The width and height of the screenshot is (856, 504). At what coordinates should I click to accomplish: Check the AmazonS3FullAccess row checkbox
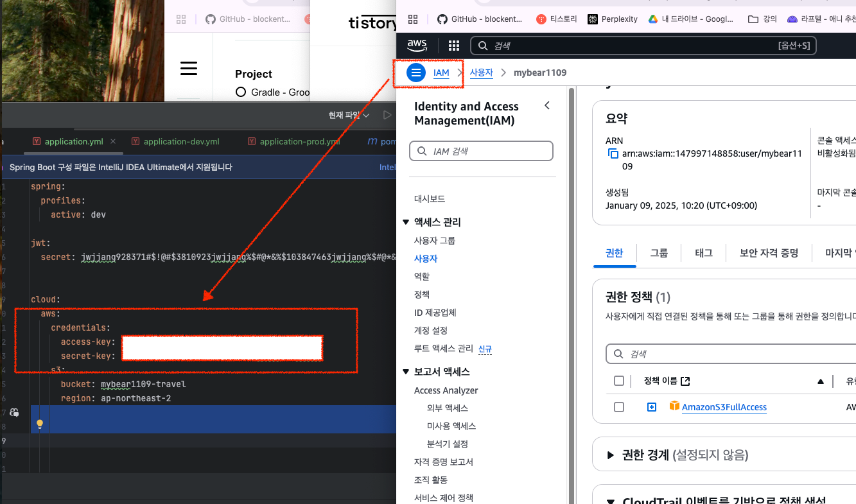click(x=619, y=407)
